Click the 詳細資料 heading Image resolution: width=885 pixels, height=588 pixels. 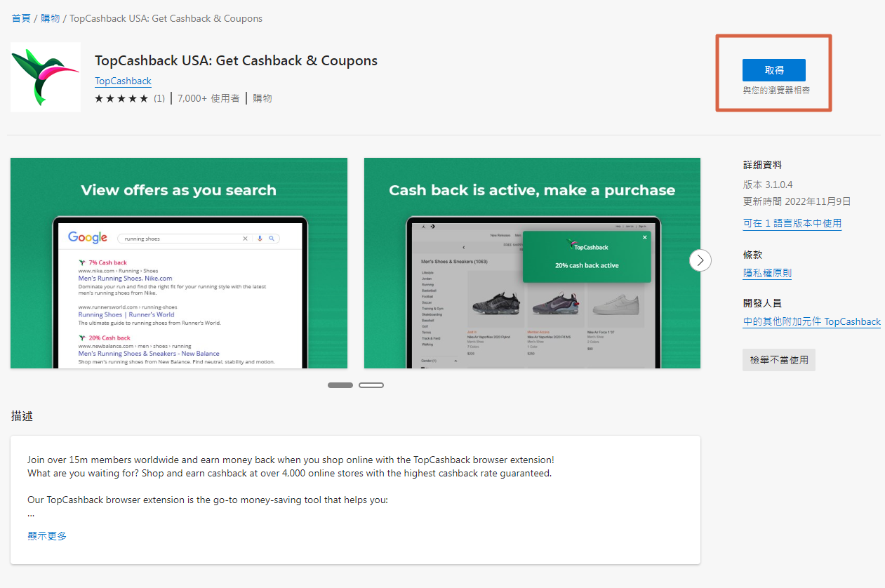coord(762,165)
